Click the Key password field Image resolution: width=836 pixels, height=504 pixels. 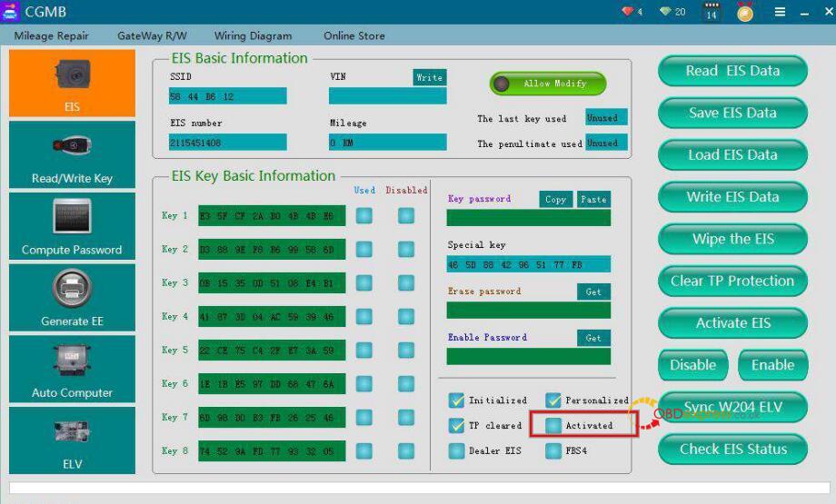pyautogui.click(x=528, y=217)
